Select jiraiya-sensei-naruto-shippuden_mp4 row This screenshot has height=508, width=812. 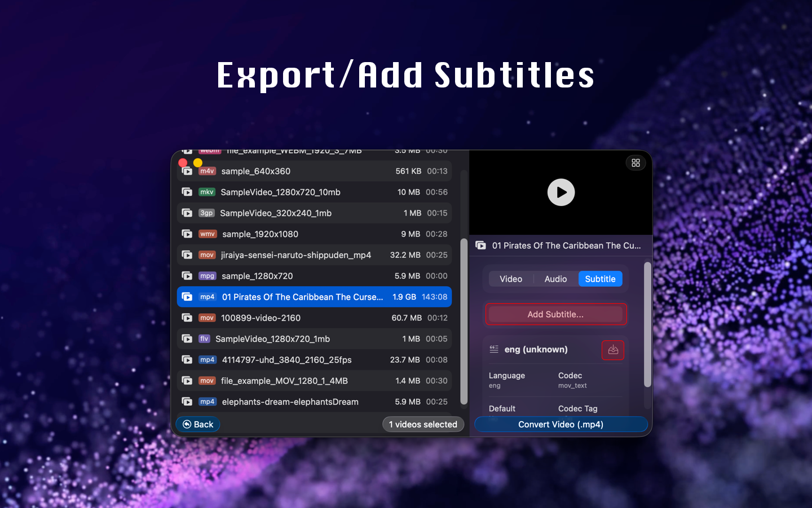315,255
